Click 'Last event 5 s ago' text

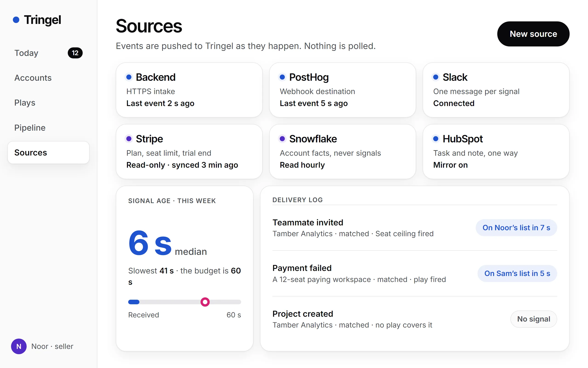[314, 103]
